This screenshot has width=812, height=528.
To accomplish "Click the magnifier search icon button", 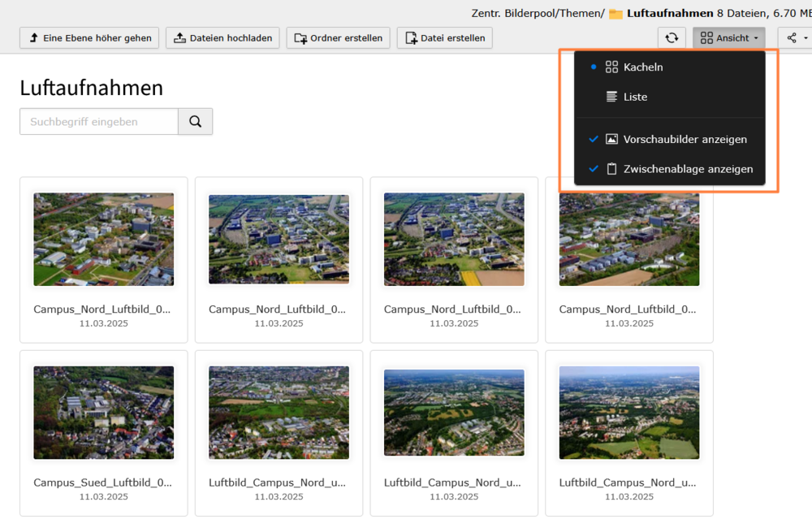I will pos(195,122).
